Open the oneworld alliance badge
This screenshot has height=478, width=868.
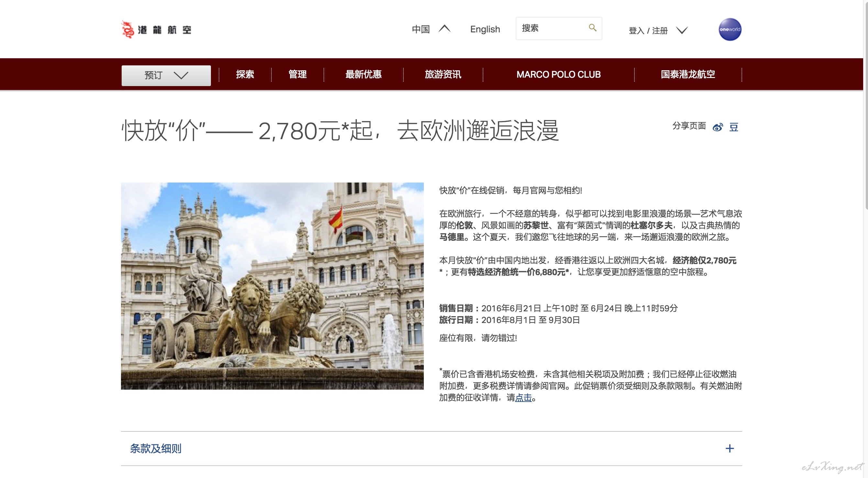pos(730,29)
